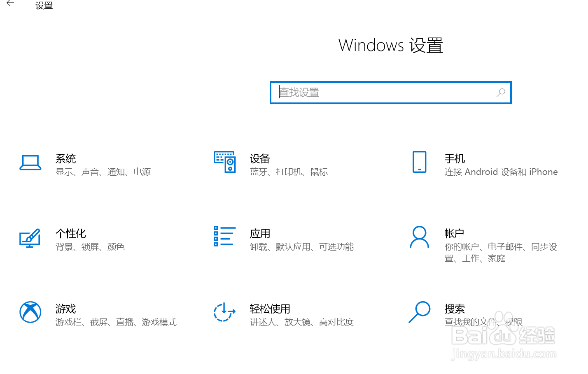Click description 连接 Android 设备和 iPhone

click(x=501, y=172)
